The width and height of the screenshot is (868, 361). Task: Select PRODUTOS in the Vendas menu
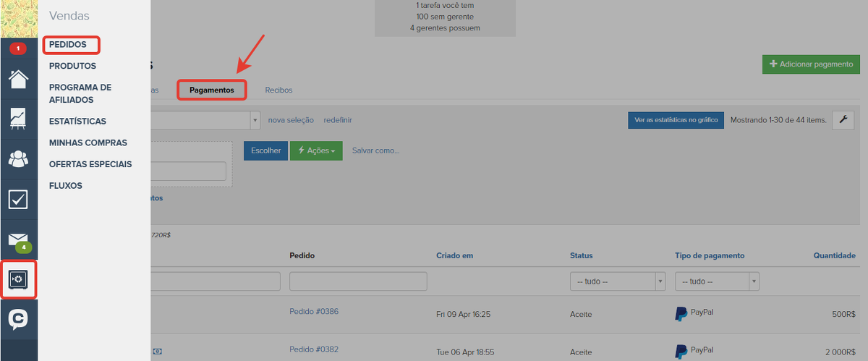(72, 66)
